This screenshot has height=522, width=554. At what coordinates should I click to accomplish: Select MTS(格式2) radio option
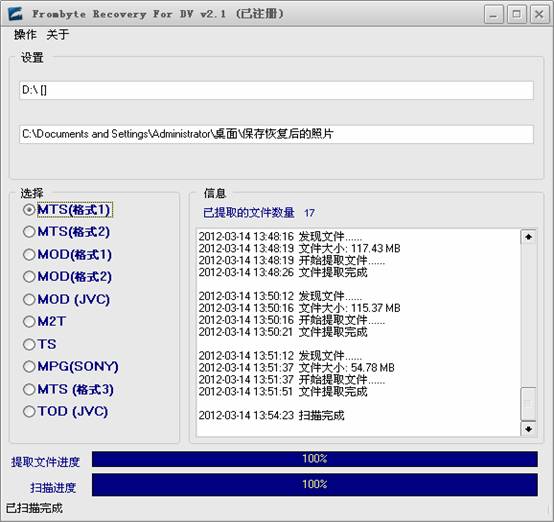point(66,232)
